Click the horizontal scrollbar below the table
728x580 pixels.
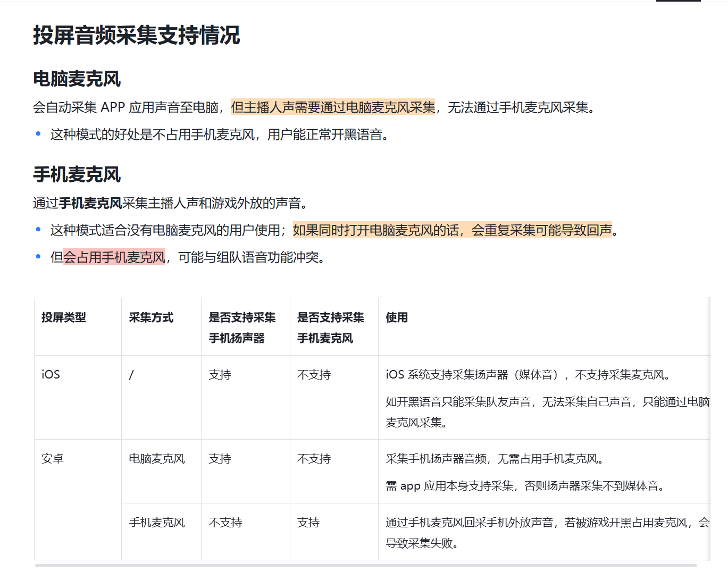click(x=365, y=566)
